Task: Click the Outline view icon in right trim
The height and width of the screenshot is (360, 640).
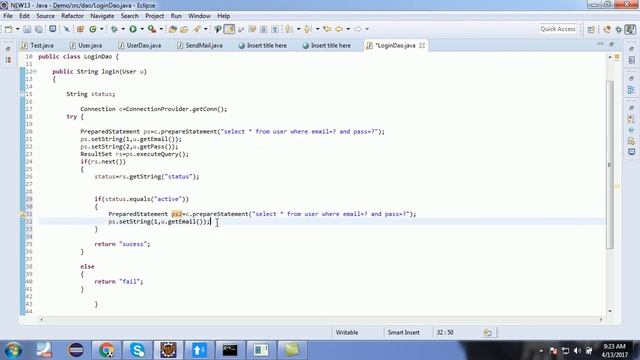Action: point(631,90)
